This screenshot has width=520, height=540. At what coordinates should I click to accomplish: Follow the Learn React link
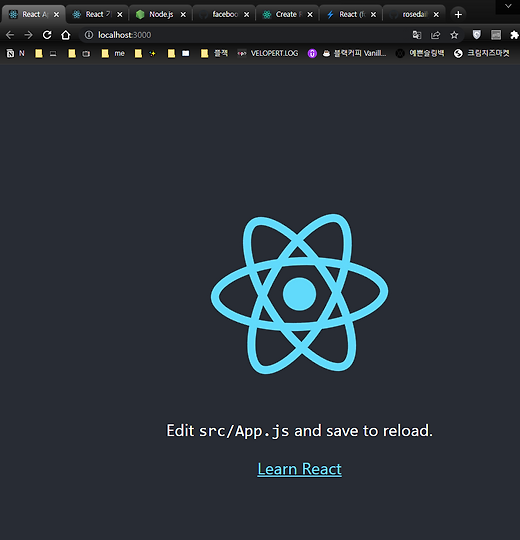tap(300, 469)
